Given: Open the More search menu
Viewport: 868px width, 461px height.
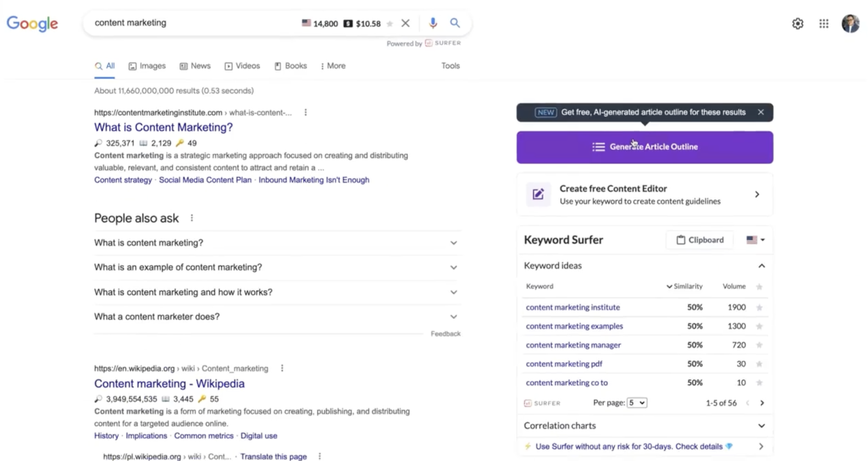Looking at the screenshot, I should click(333, 66).
